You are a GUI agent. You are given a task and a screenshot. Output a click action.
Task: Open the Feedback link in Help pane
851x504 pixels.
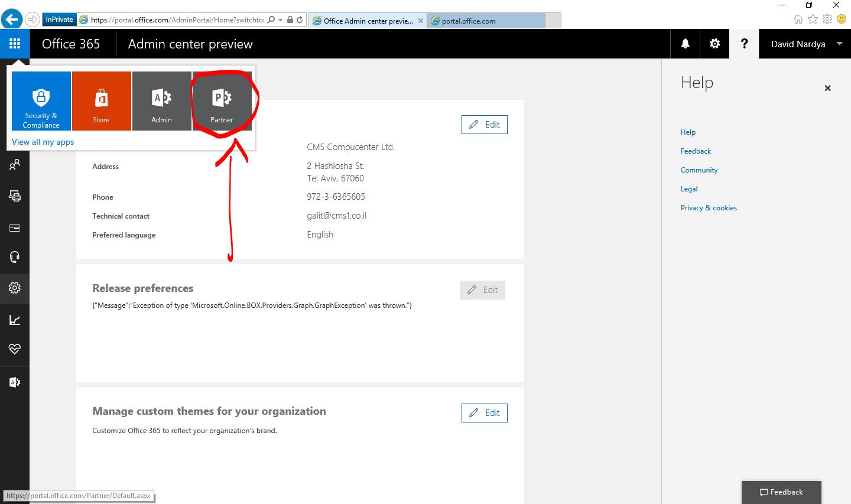click(x=696, y=151)
